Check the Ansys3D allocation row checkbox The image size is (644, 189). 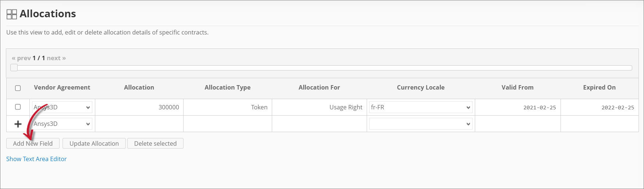(18, 107)
